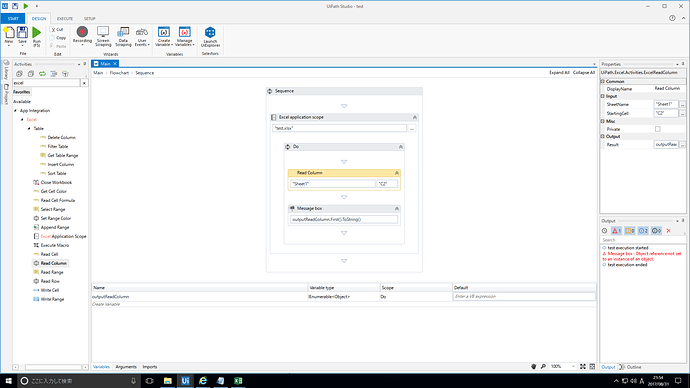Click Expand All in designer

[559, 73]
